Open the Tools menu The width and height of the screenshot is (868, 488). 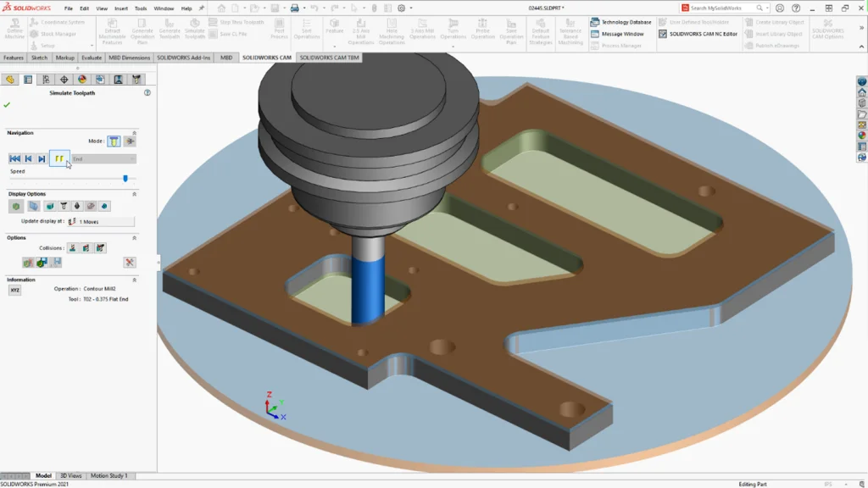tap(141, 8)
